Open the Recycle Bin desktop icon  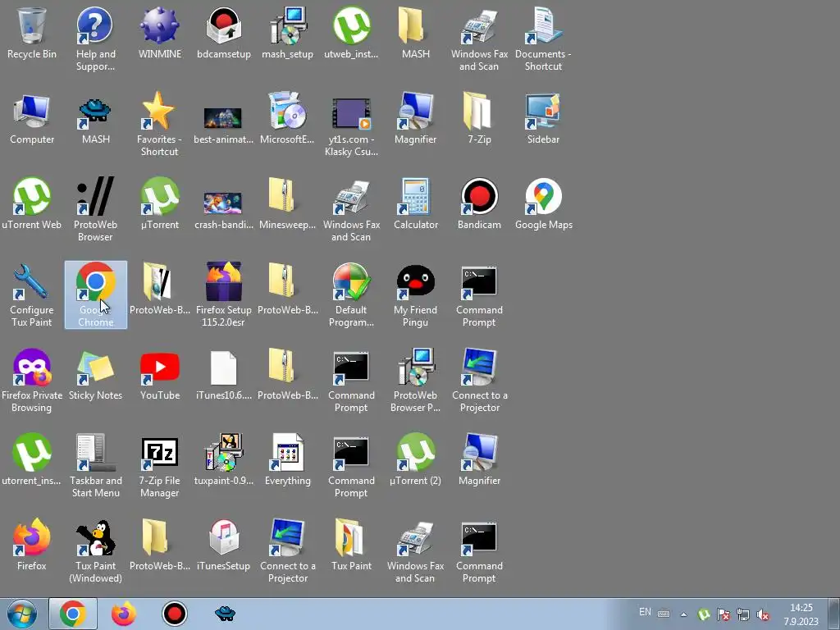click(32, 33)
